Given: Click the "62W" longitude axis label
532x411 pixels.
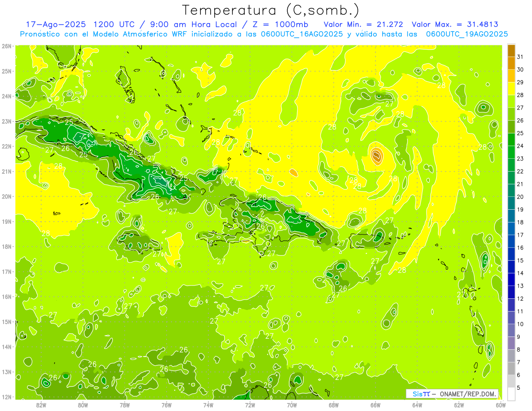Looking at the screenshot, I should tap(459, 405).
